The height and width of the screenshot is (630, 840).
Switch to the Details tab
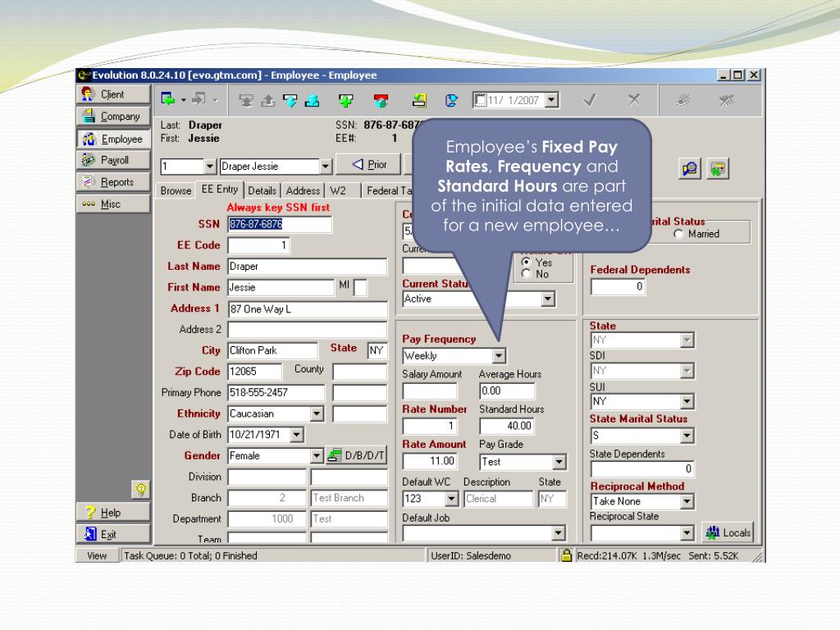pos(262,190)
